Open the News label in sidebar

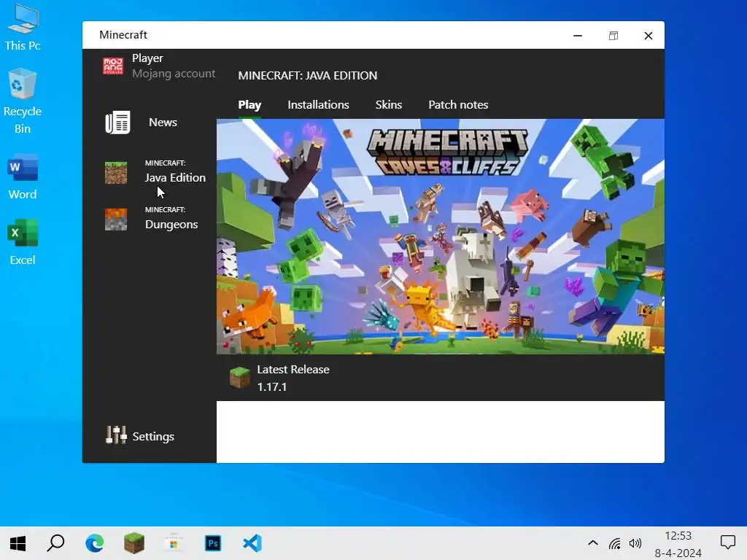pyautogui.click(x=163, y=122)
